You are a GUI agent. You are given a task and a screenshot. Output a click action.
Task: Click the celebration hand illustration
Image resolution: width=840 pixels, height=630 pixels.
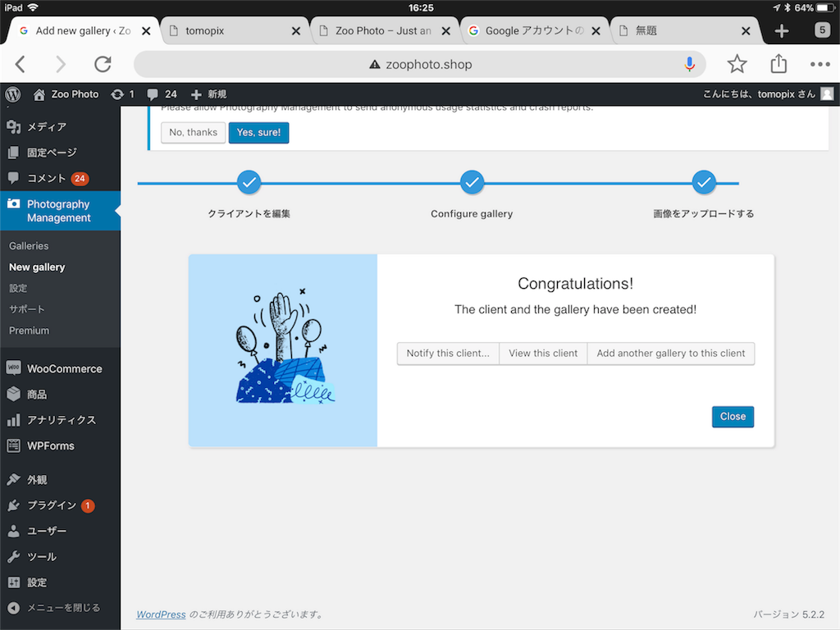tap(285, 346)
